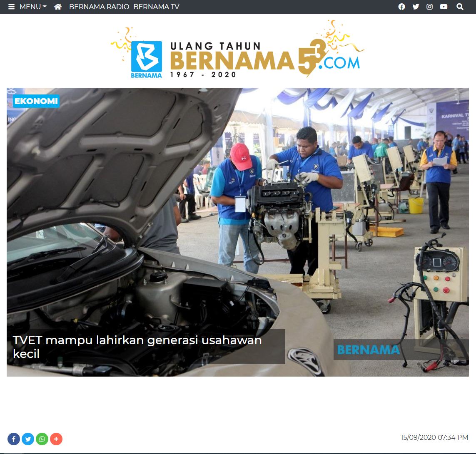Open the hamburger MENU dropdown
The image size is (476, 454).
[27, 7]
